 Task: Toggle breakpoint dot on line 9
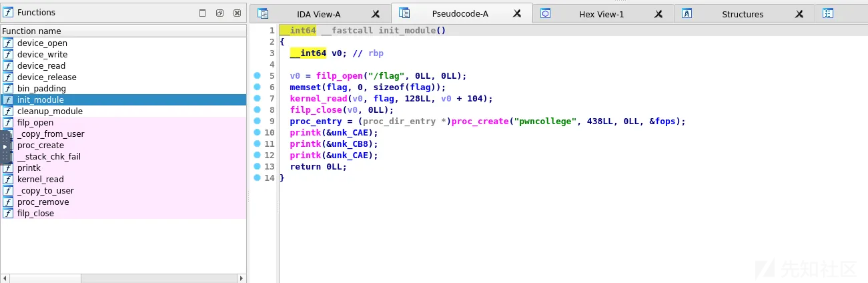click(x=257, y=121)
